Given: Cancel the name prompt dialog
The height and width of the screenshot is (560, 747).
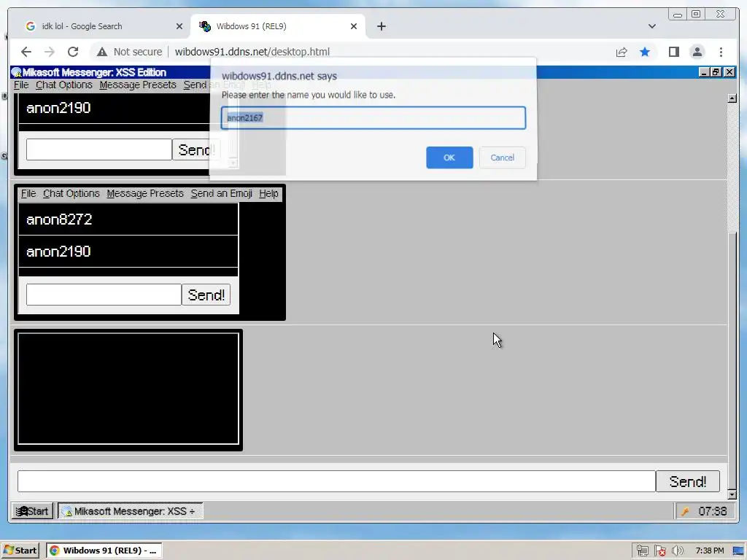Looking at the screenshot, I should [x=502, y=157].
